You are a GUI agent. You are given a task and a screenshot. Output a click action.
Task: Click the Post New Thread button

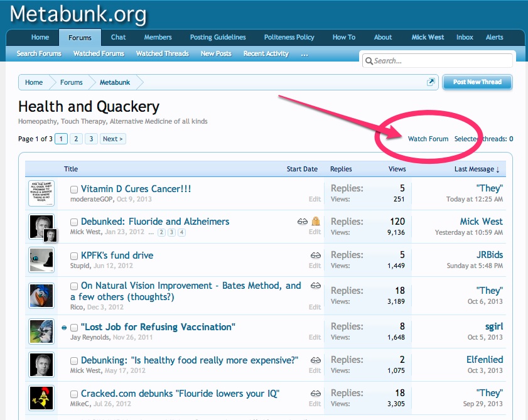(478, 82)
